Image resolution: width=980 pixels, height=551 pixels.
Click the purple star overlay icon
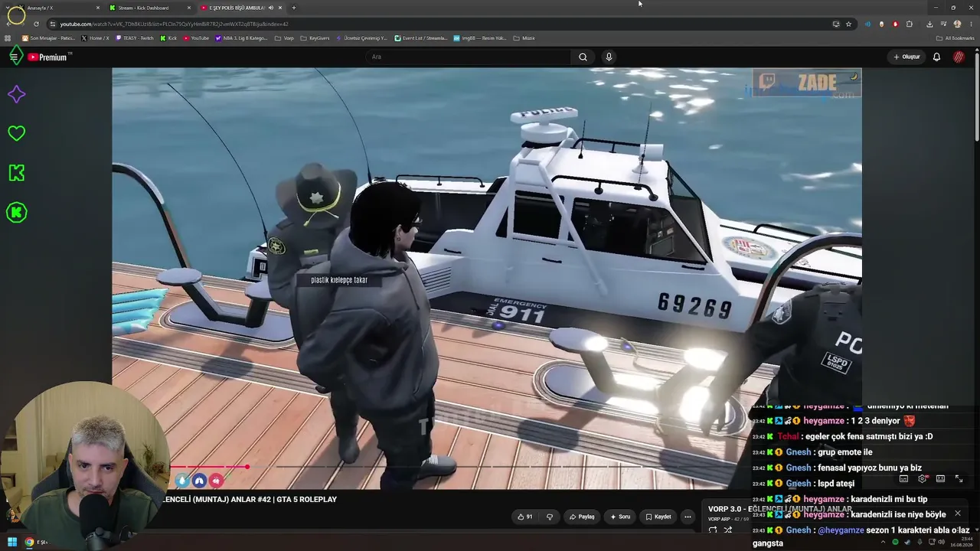[x=16, y=94]
